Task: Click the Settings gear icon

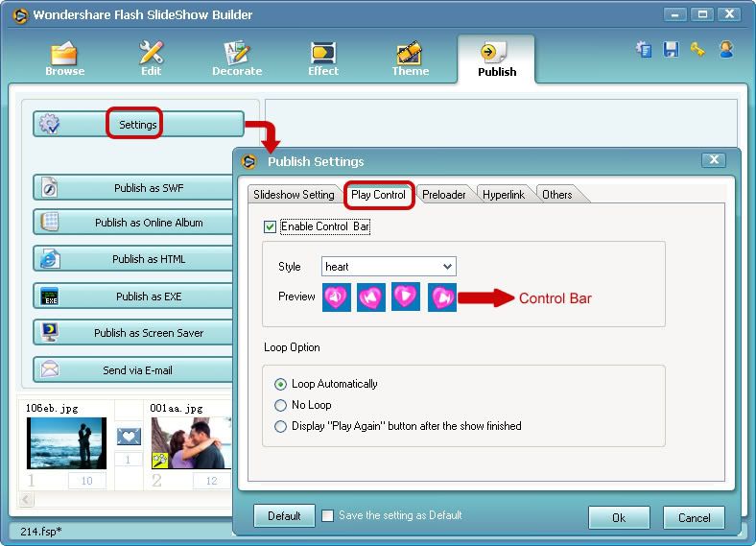Action: [x=49, y=124]
